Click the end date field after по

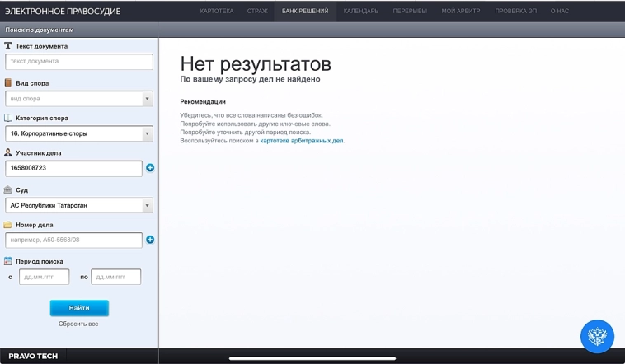click(x=115, y=277)
